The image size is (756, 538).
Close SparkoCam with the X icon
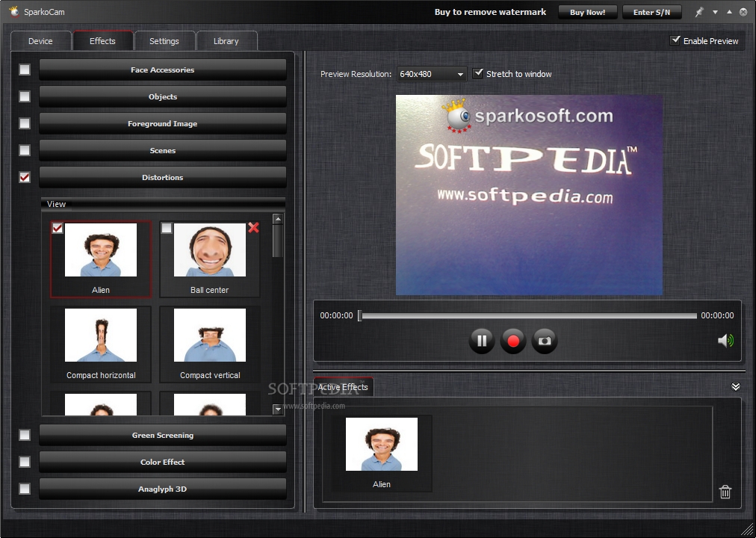(743, 12)
